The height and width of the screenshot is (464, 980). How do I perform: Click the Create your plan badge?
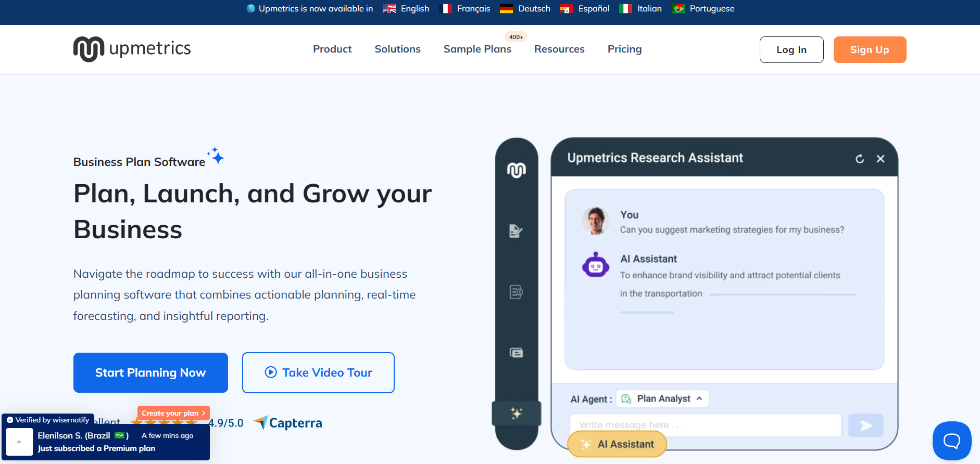173,413
